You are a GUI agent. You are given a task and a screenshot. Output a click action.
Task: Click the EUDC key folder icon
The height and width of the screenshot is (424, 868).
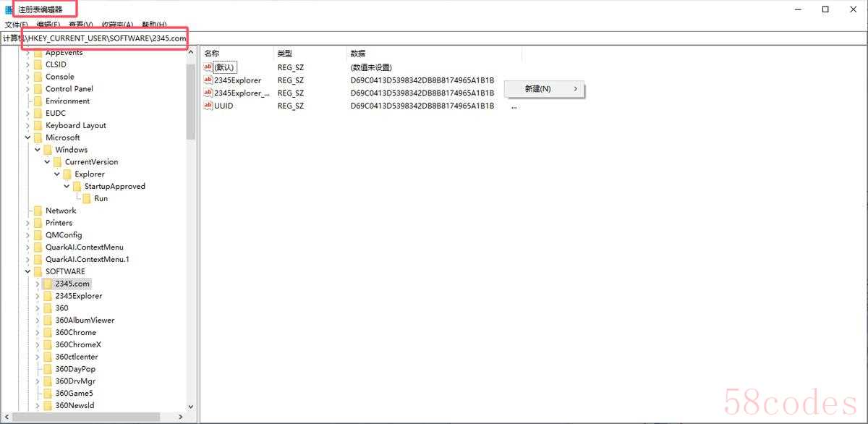coord(38,113)
